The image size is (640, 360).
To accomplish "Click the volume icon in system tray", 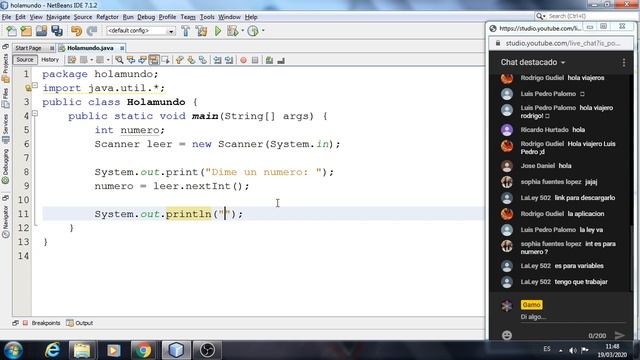I will 573,350.
